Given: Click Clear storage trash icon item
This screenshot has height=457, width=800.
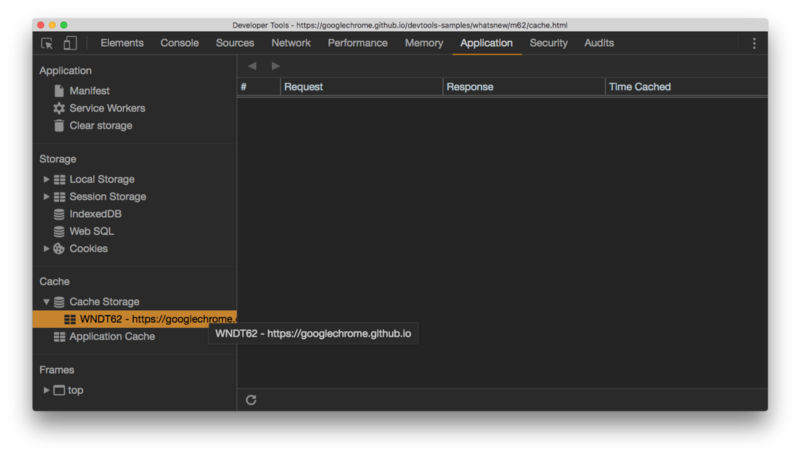Looking at the screenshot, I should tap(100, 126).
